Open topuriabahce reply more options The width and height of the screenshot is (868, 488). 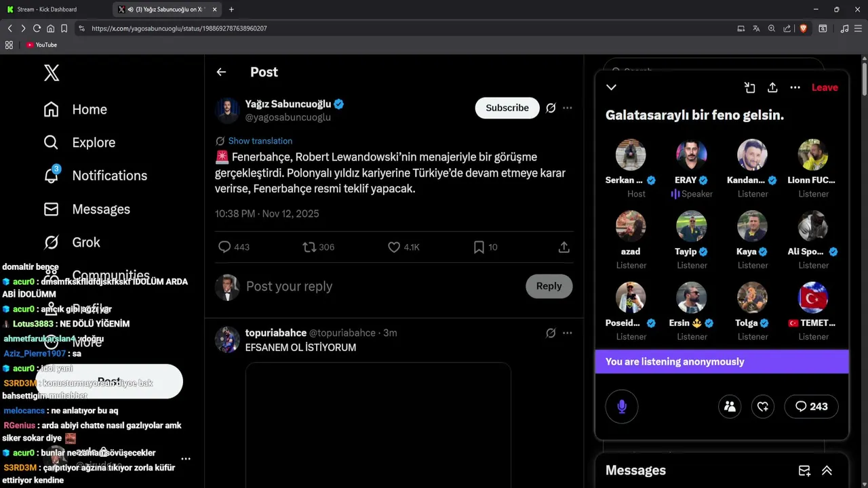point(568,333)
